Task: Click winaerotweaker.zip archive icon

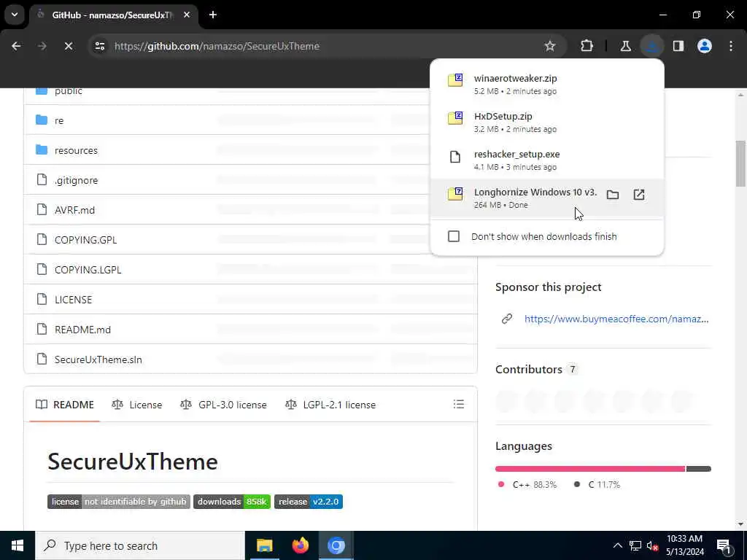Action: tap(455, 80)
